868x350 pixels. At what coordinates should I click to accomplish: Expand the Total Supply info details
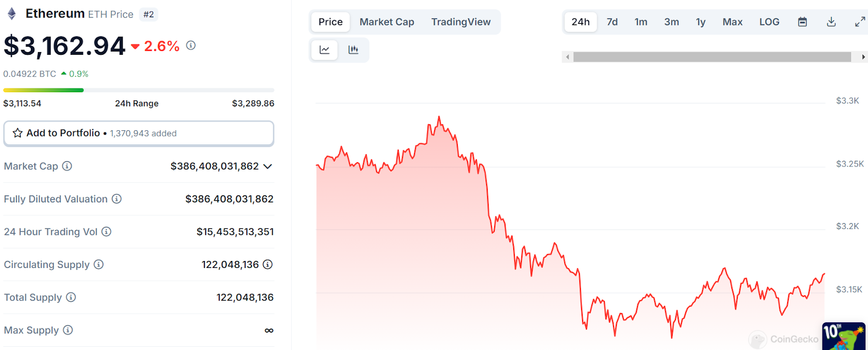click(x=70, y=297)
